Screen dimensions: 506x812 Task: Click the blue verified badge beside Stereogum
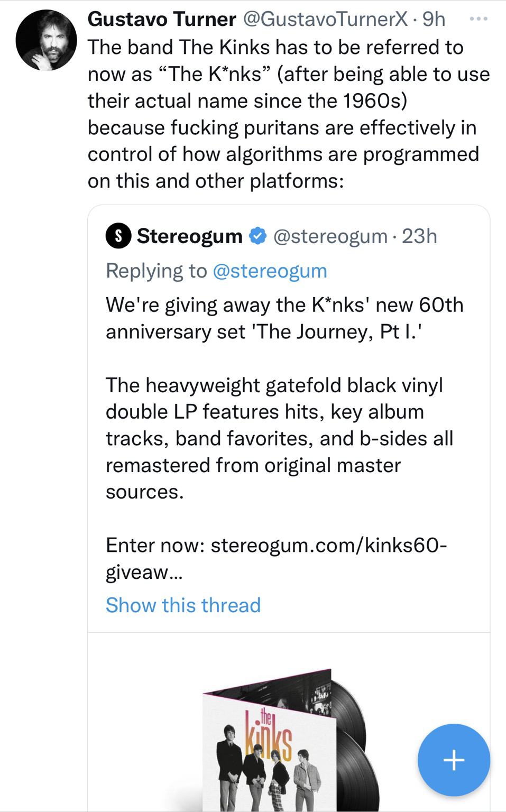(257, 236)
